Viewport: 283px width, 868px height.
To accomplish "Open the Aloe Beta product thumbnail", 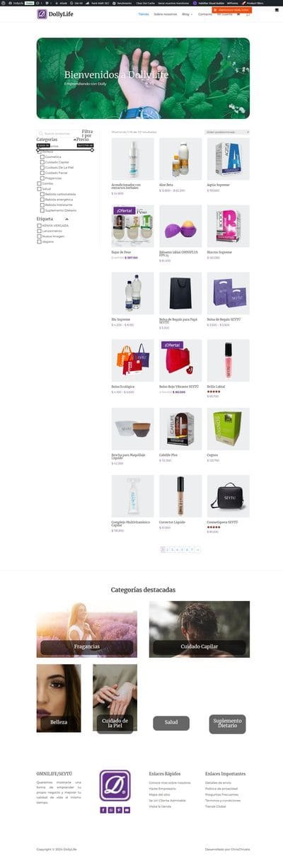I will (x=180, y=159).
